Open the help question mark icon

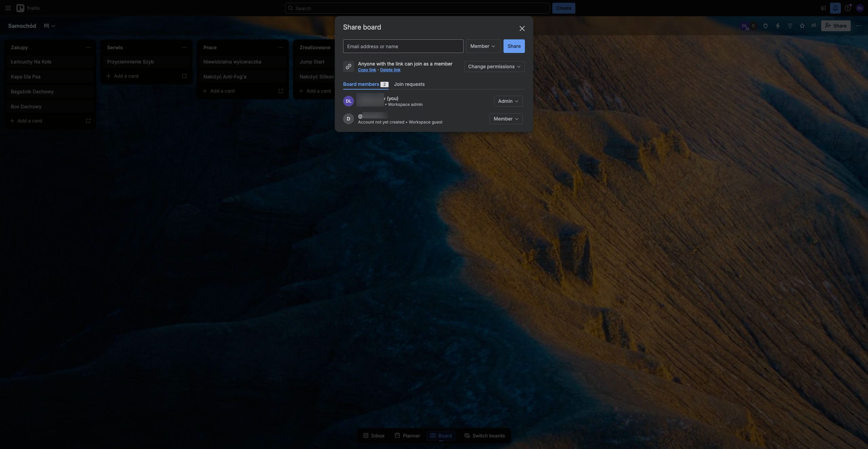(847, 8)
